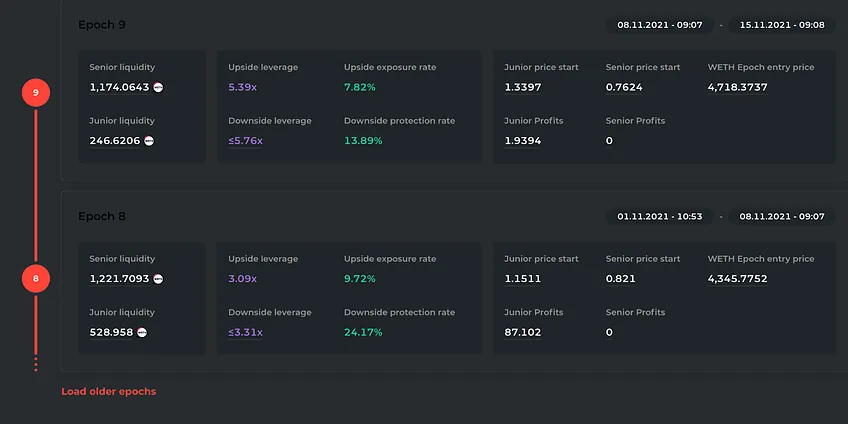Click junior price start 1.3397
Viewport: 848px width, 424px height.
click(x=522, y=87)
